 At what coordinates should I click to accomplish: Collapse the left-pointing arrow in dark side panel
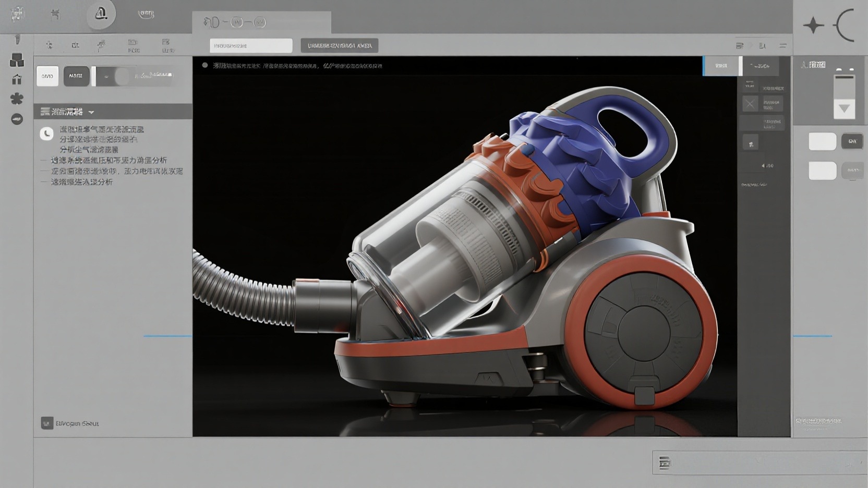click(763, 166)
